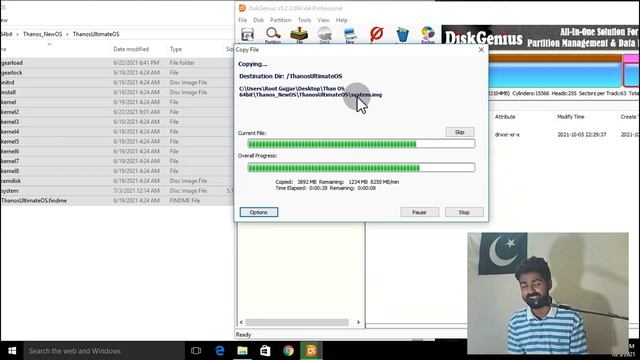Viewport: 640px width, 360px height.
Task: Open the Partition menu
Action: point(280,20)
